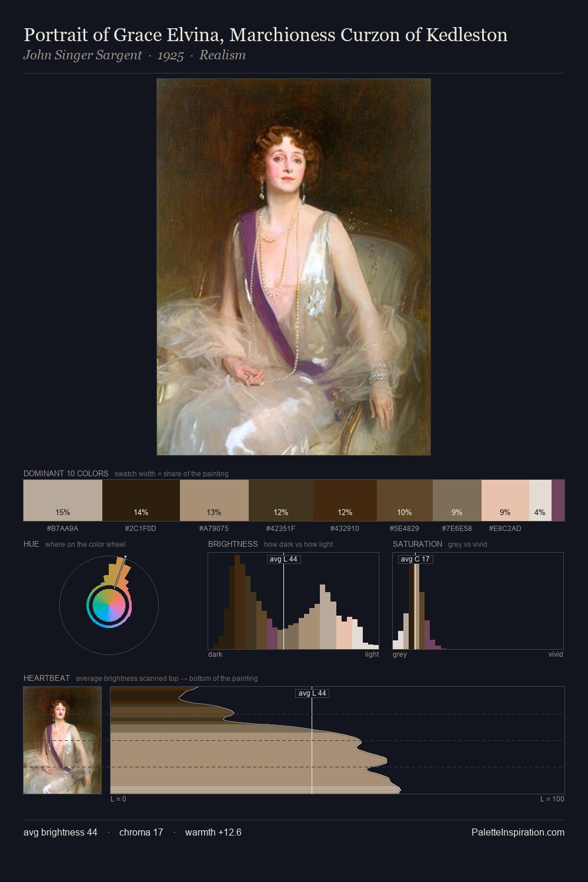Click 'warmth +12.6' in the footer
Viewport: 588px width, 882px height.
tap(213, 832)
